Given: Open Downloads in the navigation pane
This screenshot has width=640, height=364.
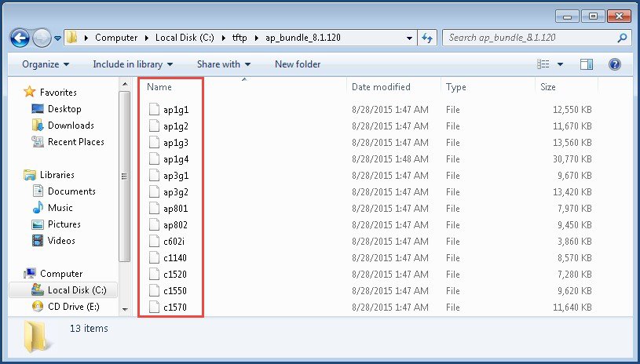Looking at the screenshot, I should 71,126.
